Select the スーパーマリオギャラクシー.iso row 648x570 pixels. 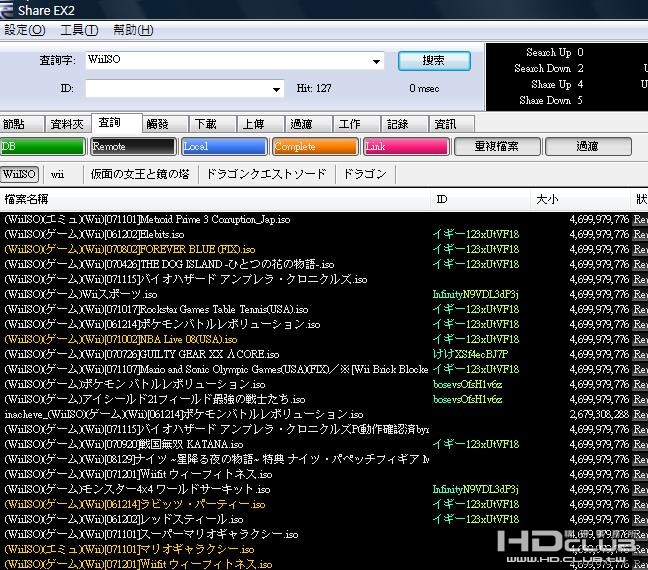click(324, 534)
